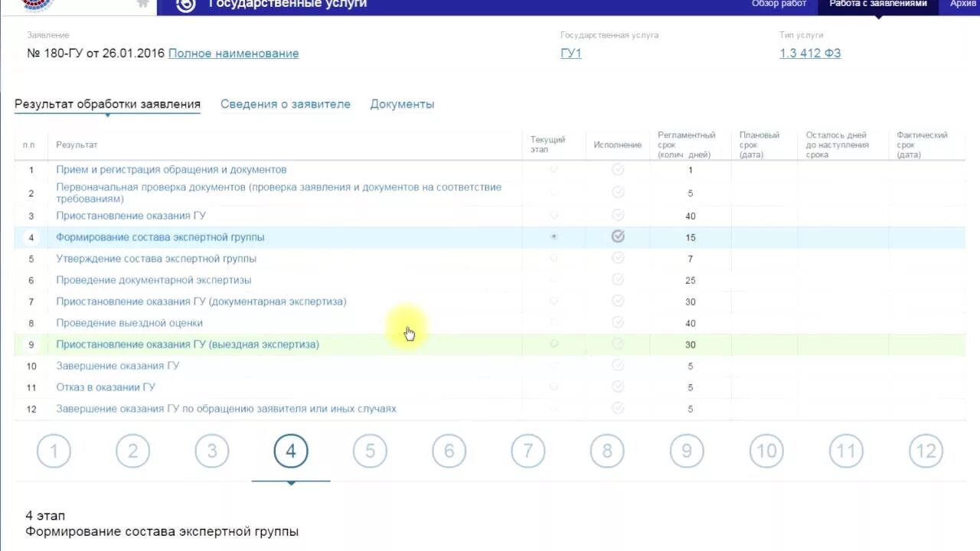Go to stage 10 circle
The image size is (980, 551).
point(766,452)
